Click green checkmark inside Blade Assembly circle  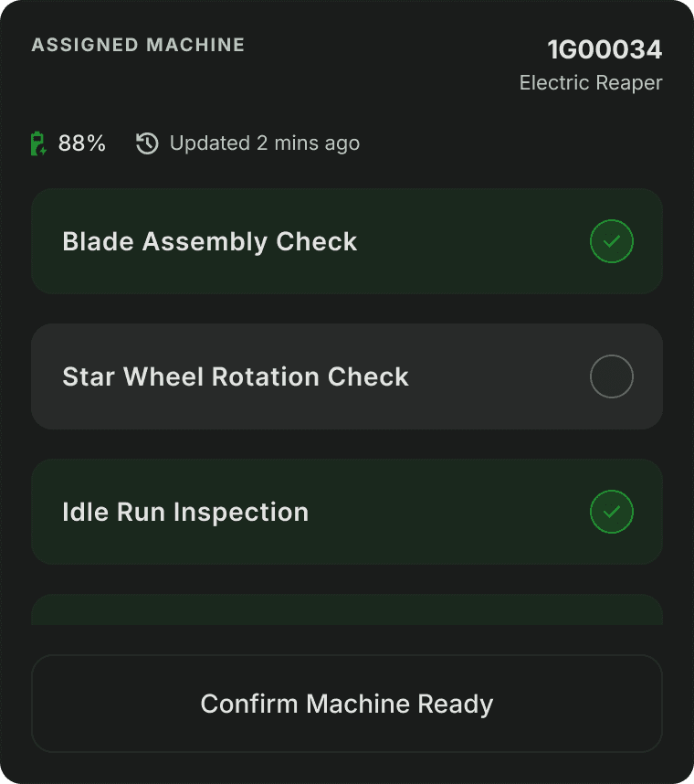click(612, 241)
